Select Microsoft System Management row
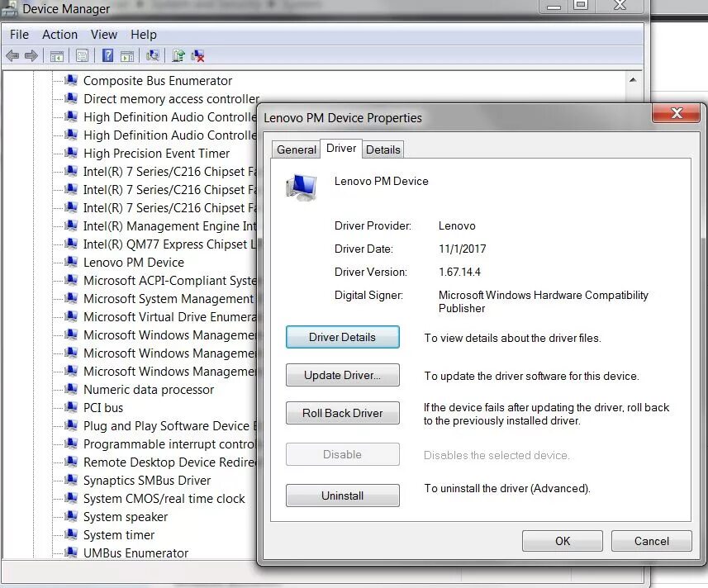This screenshot has width=708, height=588. click(169, 298)
